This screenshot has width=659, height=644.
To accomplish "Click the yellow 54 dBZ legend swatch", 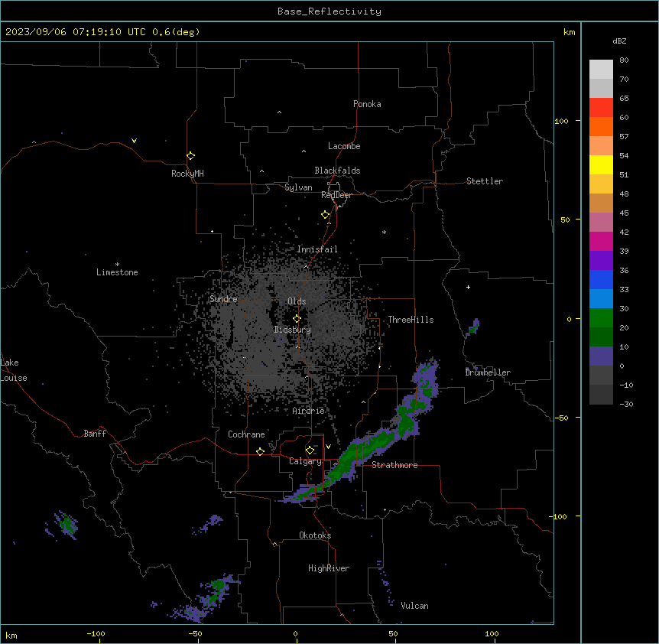I will (x=601, y=164).
